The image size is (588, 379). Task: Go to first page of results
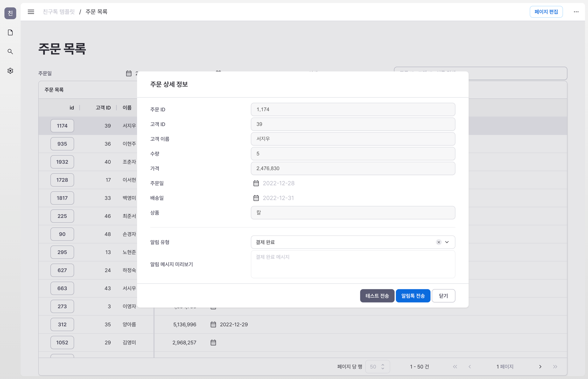click(x=455, y=367)
